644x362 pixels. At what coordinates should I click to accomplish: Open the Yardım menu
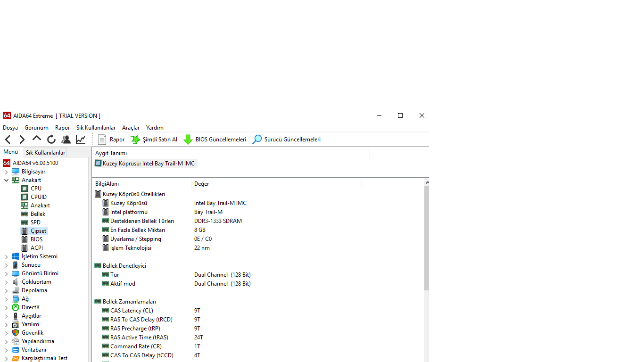[x=155, y=128]
